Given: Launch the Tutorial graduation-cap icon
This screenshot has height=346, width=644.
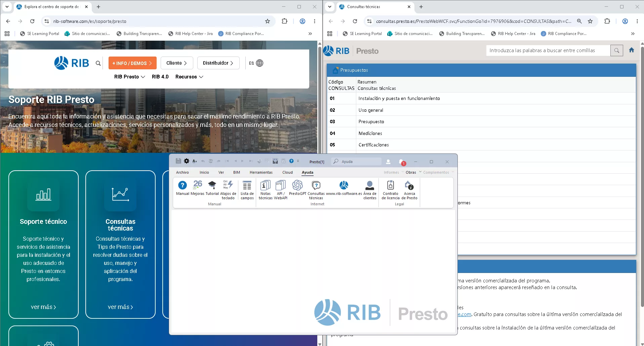Looking at the screenshot, I should coord(212,188).
